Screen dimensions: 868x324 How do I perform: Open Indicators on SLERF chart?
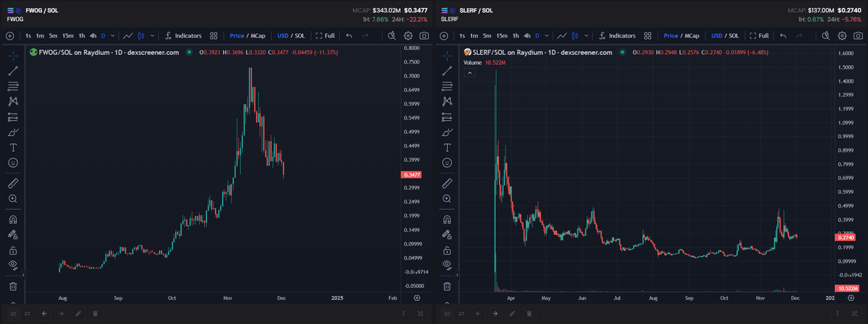pyautogui.click(x=617, y=35)
